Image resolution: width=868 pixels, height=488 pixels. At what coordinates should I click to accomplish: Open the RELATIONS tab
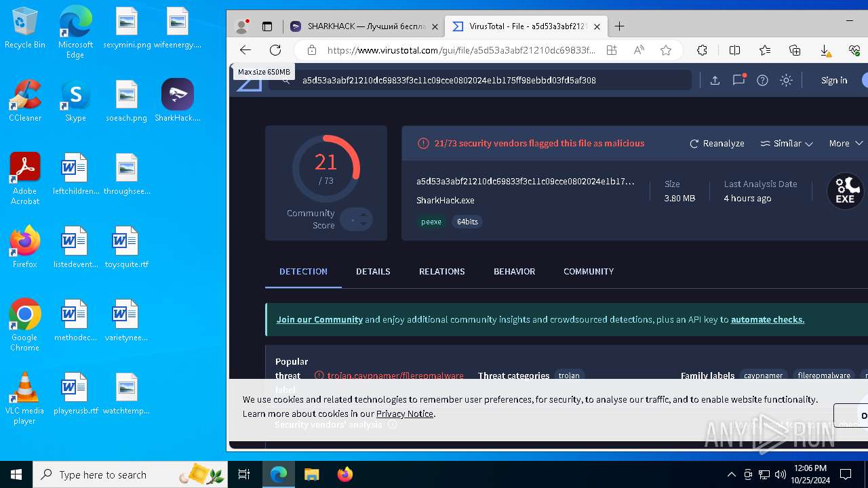442,271
